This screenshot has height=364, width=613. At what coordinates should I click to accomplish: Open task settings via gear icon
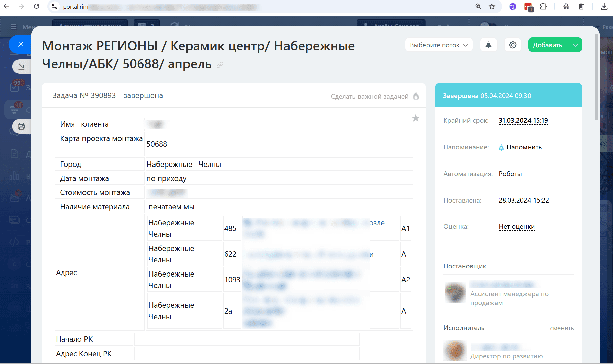click(513, 45)
